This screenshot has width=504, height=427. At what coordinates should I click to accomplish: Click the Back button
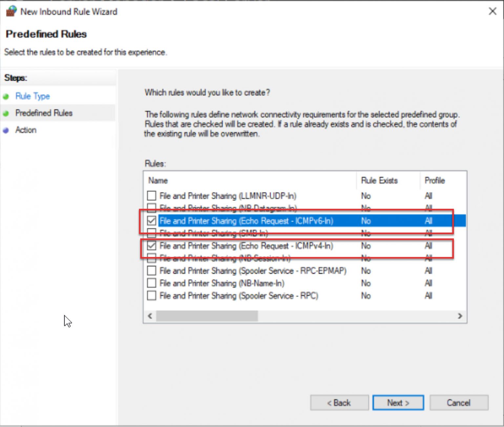[340, 403]
